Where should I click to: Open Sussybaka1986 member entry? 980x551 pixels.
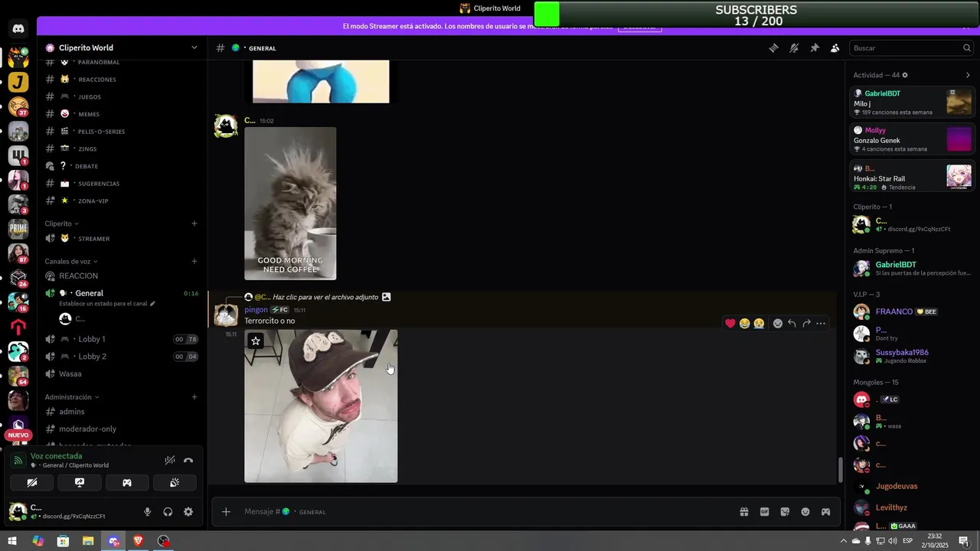pyautogui.click(x=913, y=356)
